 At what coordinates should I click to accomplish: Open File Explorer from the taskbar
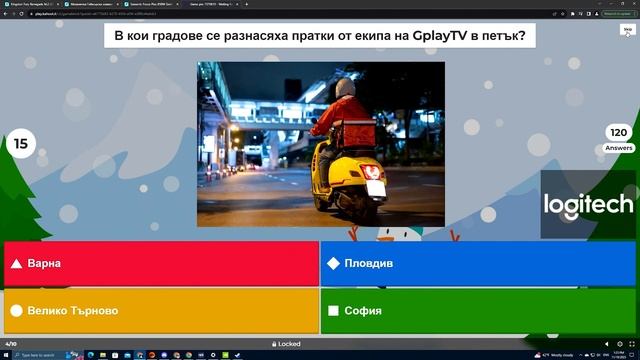click(x=103, y=355)
